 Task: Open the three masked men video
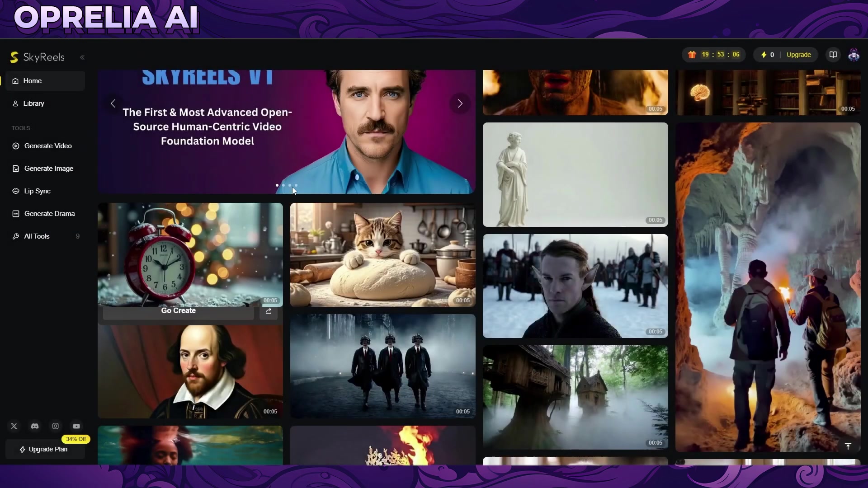(383, 366)
